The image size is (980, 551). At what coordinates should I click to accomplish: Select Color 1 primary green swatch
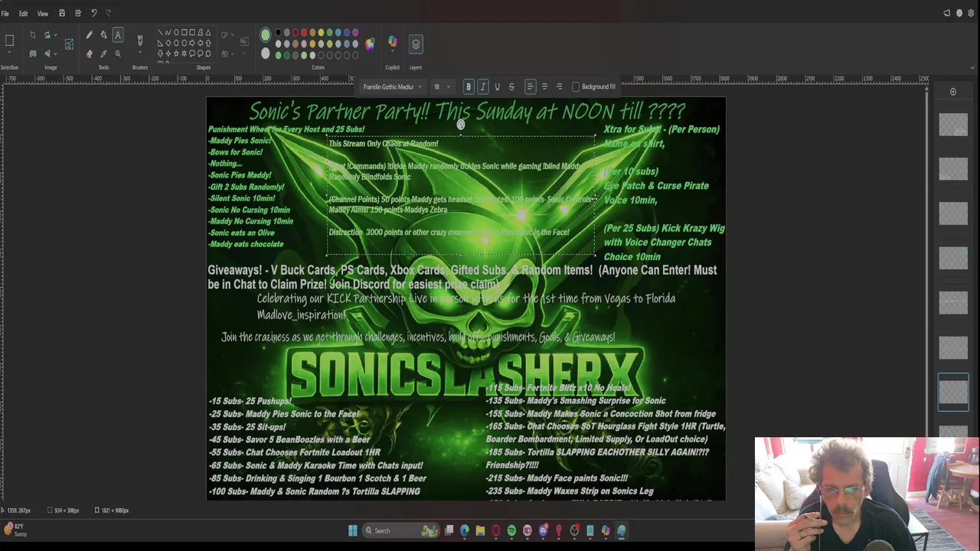tap(265, 34)
